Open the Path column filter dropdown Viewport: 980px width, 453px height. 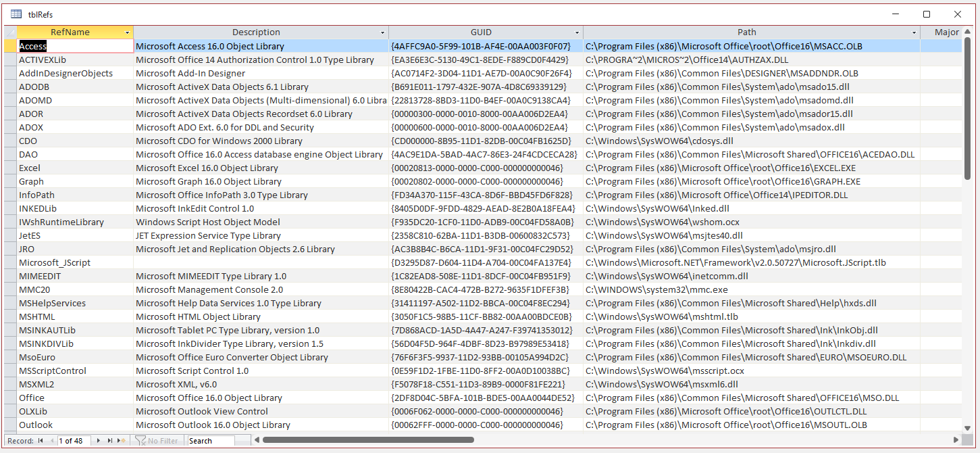point(914,32)
